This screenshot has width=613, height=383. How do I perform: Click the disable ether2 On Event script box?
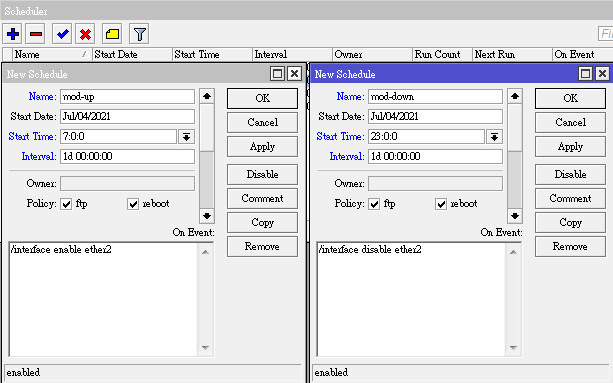click(412, 299)
